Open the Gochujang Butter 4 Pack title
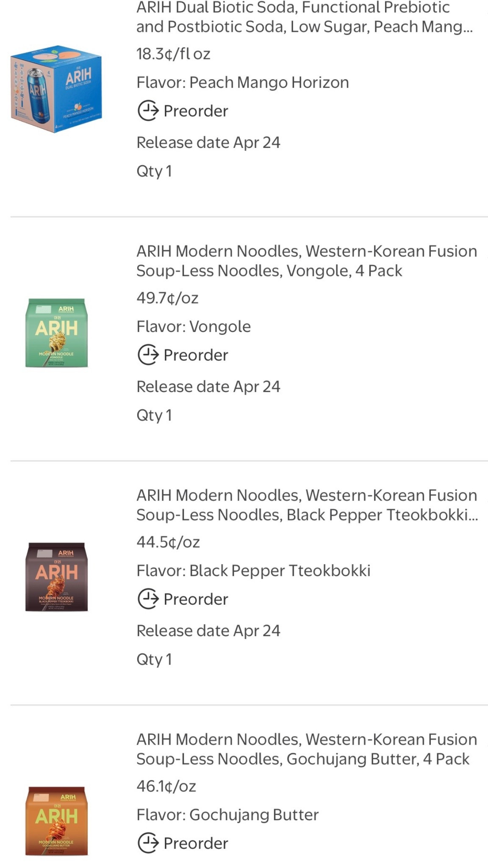 (307, 749)
